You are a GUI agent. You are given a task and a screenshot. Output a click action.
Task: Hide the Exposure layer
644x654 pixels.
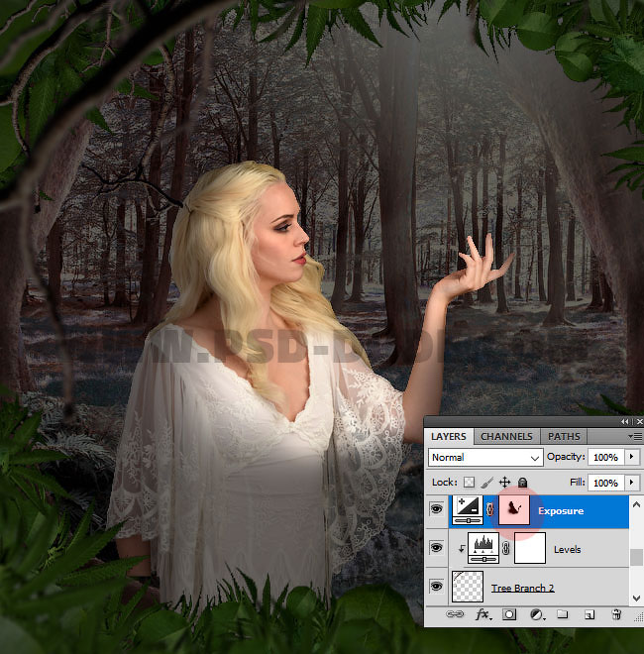437,511
